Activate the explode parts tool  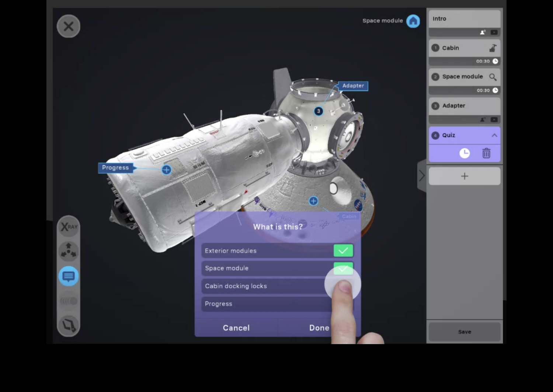click(x=69, y=251)
